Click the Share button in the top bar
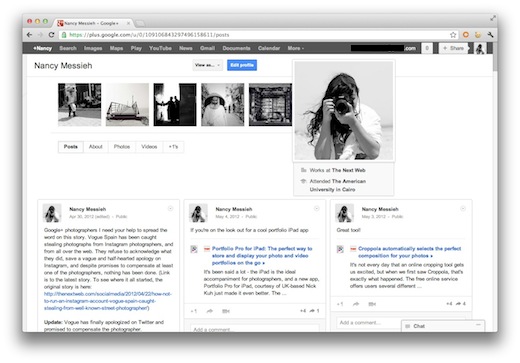The height and width of the screenshot is (363, 520). [453, 48]
